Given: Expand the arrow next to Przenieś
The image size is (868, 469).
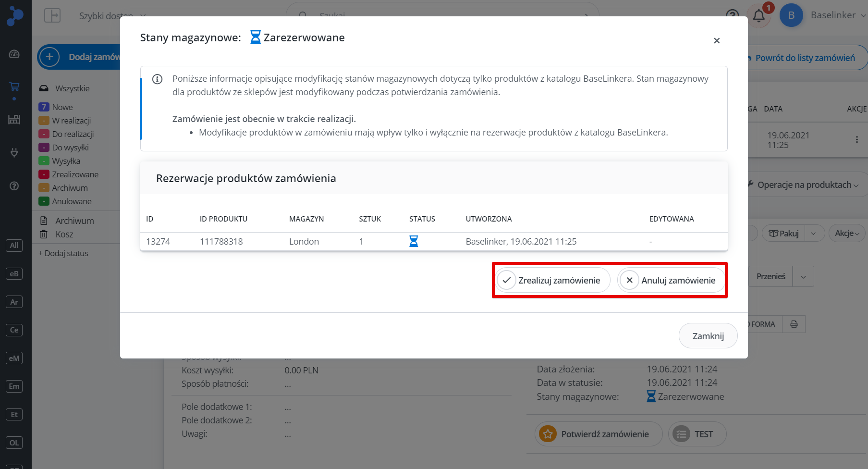Looking at the screenshot, I should [x=803, y=277].
